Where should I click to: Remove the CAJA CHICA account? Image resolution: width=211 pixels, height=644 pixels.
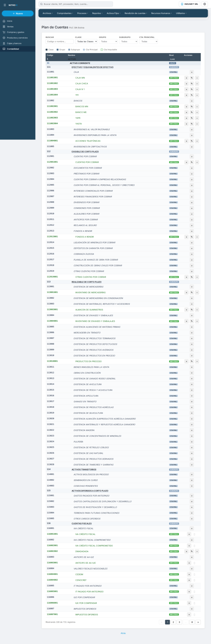coord(197,83)
